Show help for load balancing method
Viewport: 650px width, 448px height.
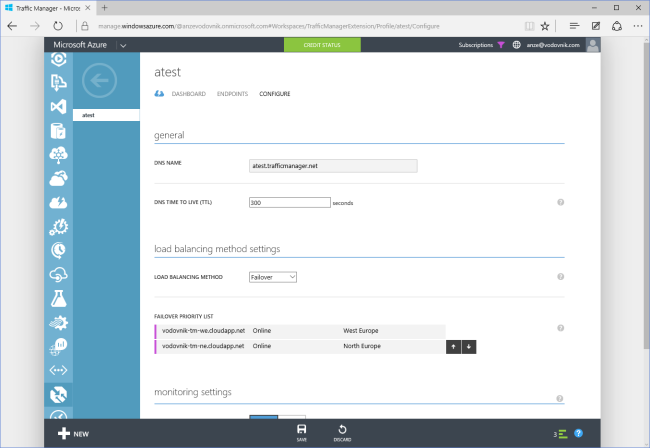point(560,277)
